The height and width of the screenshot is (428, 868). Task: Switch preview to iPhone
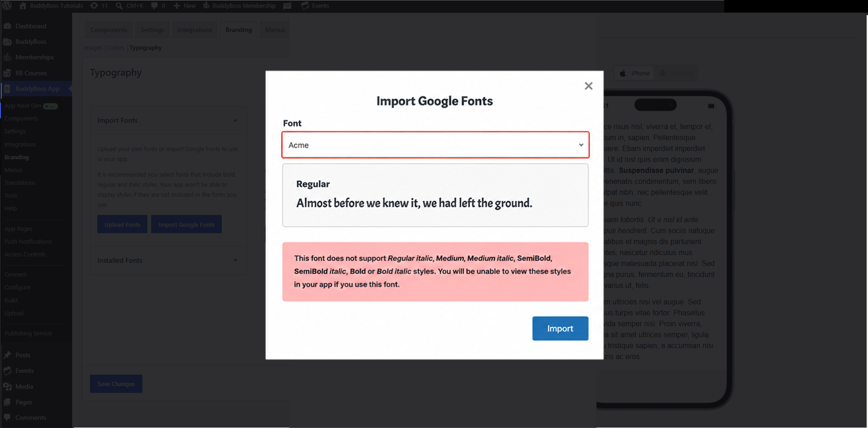tap(634, 73)
